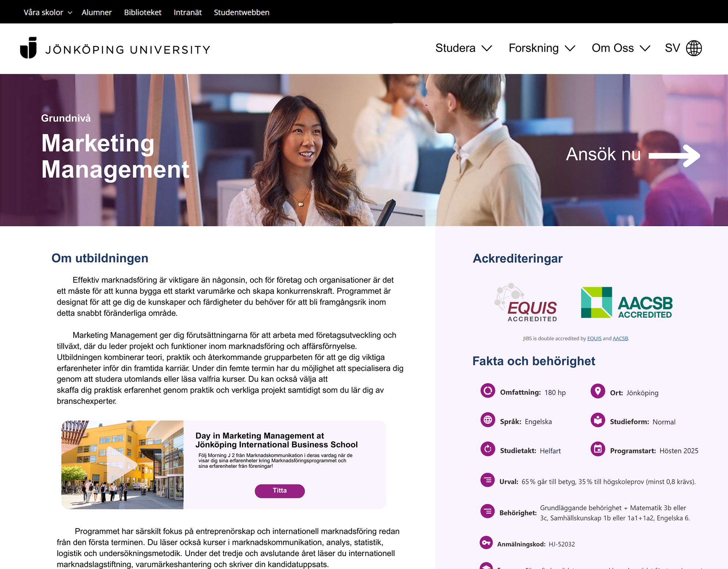728x569 pixels.
Task: Expand the Forskning menu
Action: pos(542,48)
